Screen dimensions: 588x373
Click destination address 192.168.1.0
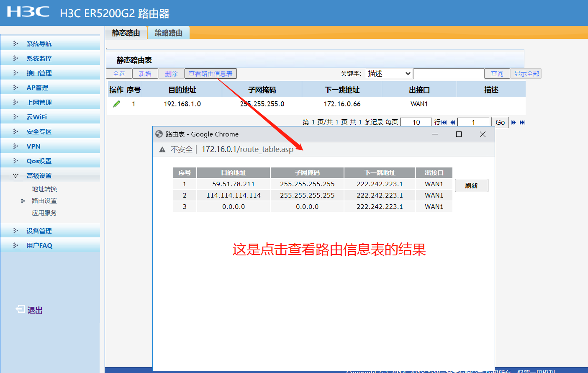click(x=182, y=104)
